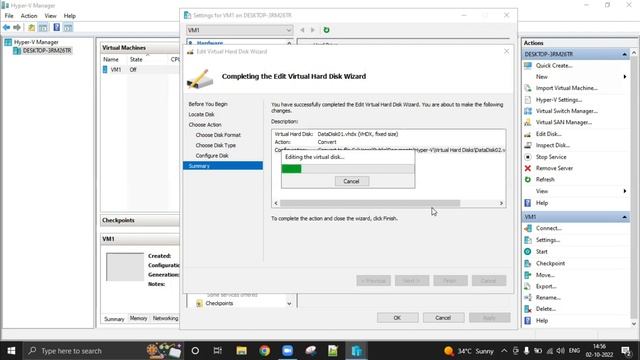Click the green refresh icon in Settings window
This screenshot has height=360, width=640.
(x=326, y=30)
